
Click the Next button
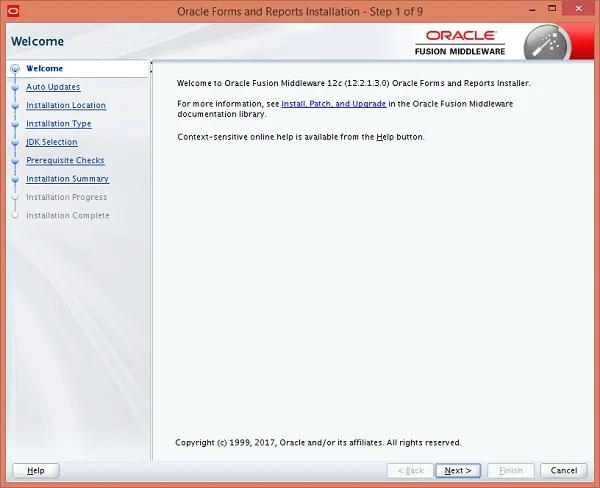pyautogui.click(x=458, y=470)
